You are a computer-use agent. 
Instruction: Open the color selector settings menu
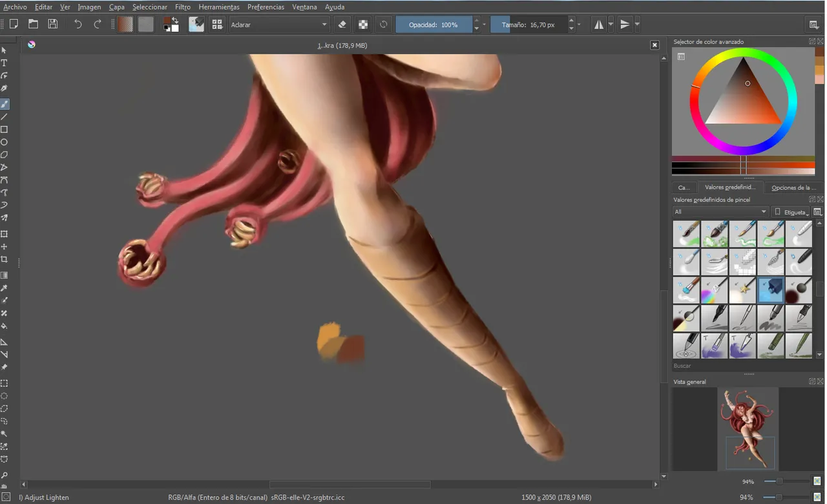click(681, 57)
